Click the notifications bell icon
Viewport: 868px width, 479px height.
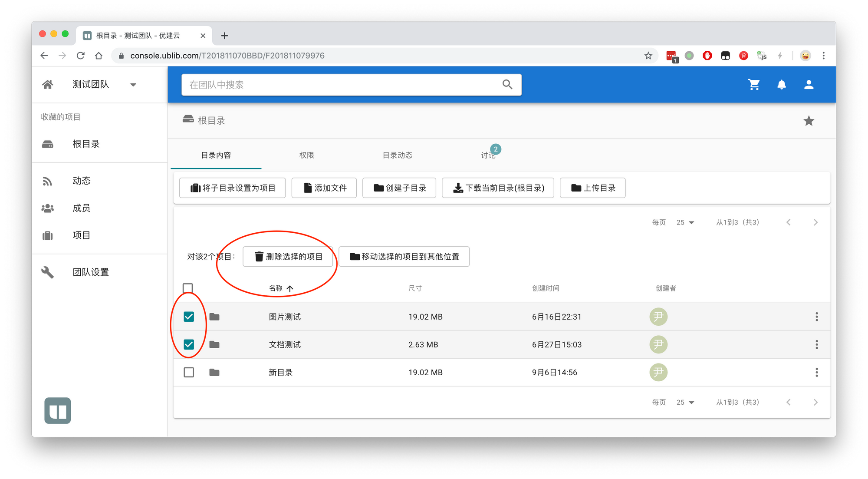tap(781, 85)
